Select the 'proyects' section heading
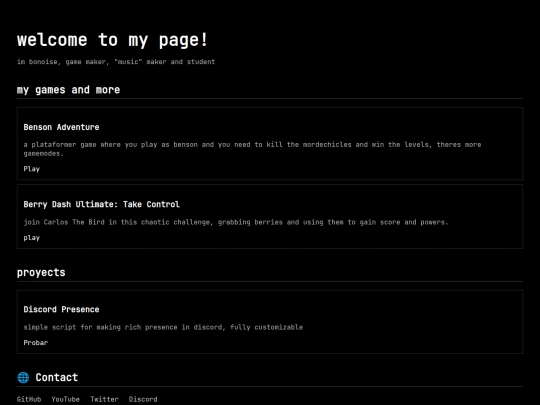 click(41, 272)
